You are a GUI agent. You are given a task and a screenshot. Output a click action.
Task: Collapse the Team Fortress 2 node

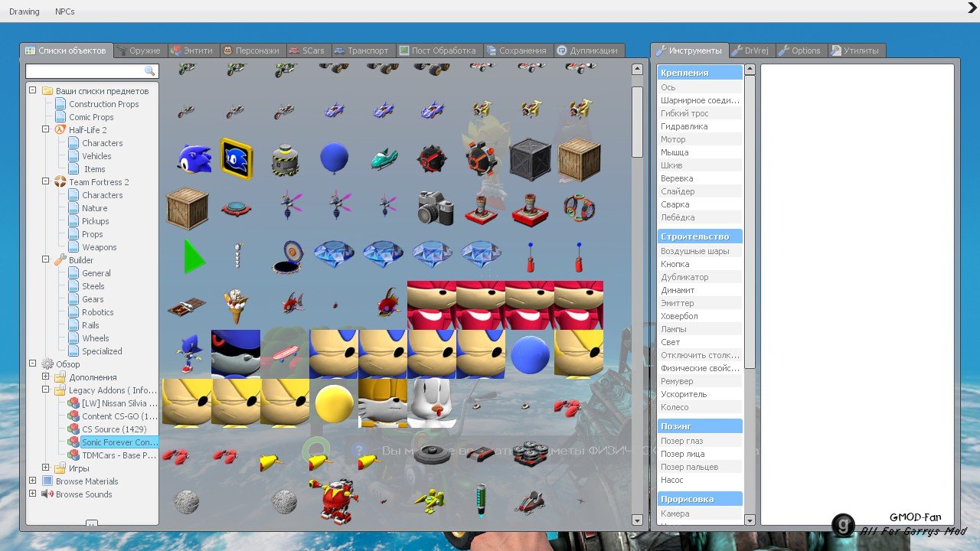tap(46, 181)
